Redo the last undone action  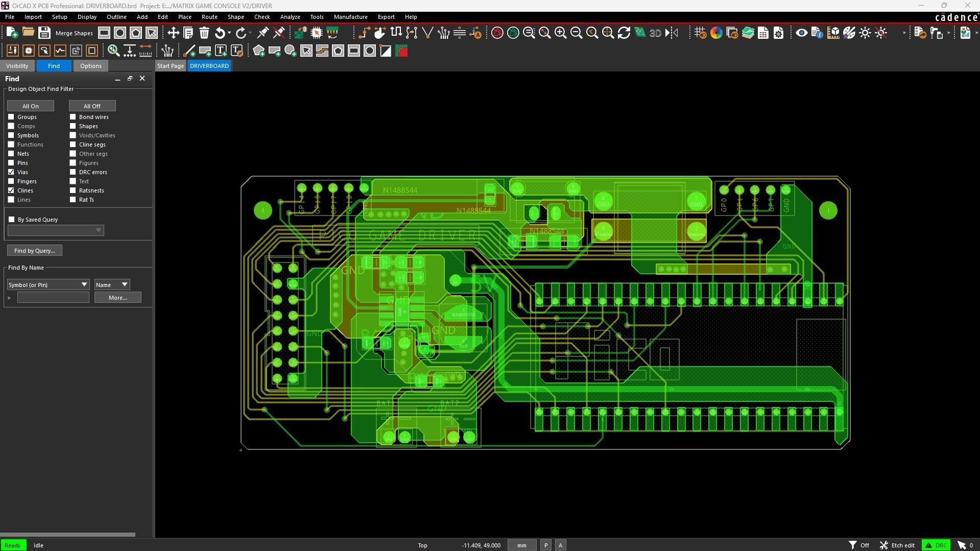[241, 33]
